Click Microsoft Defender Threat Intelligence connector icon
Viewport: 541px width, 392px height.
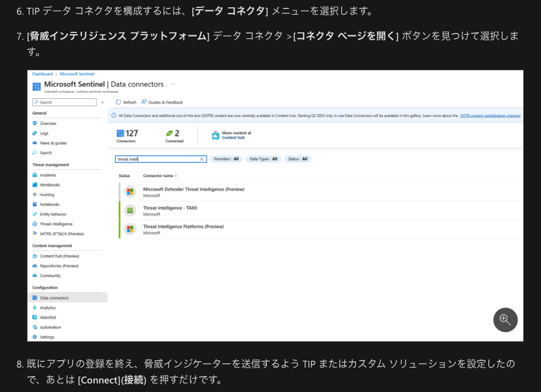coord(130,192)
